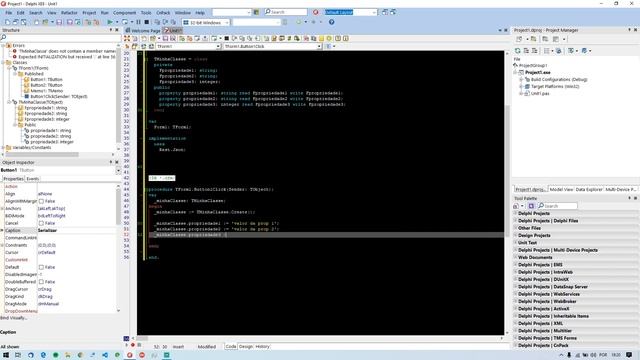The image size is (640, 360).
Task: Click the Delphi app icon in taskbar
Action: click(x=129, y=355)
